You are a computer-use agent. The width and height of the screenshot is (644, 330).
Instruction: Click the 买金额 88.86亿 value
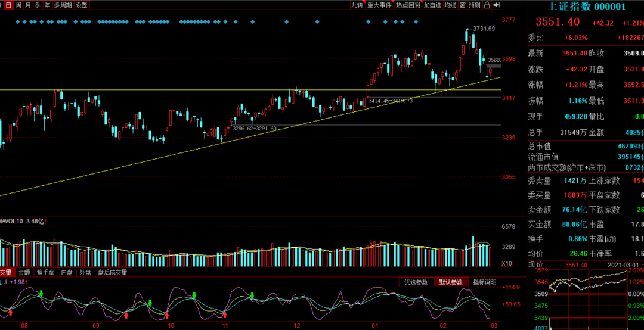coord(574,224)
